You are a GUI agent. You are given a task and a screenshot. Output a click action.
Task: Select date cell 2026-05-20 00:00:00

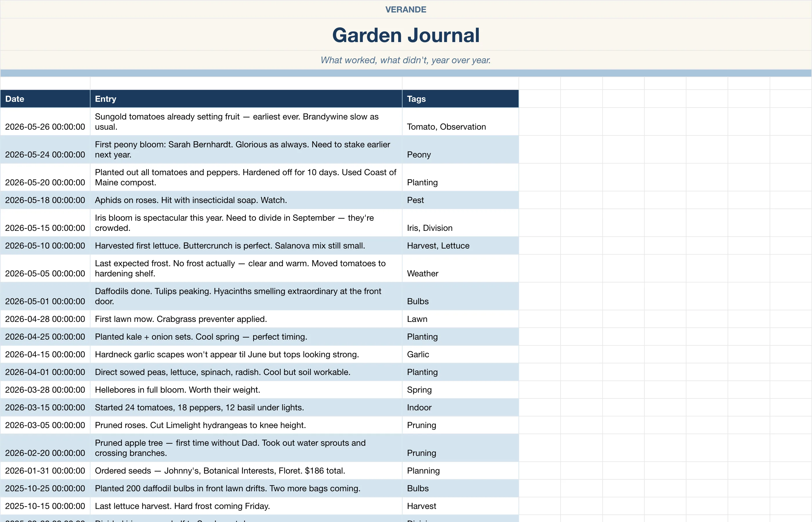coord(45,177)
